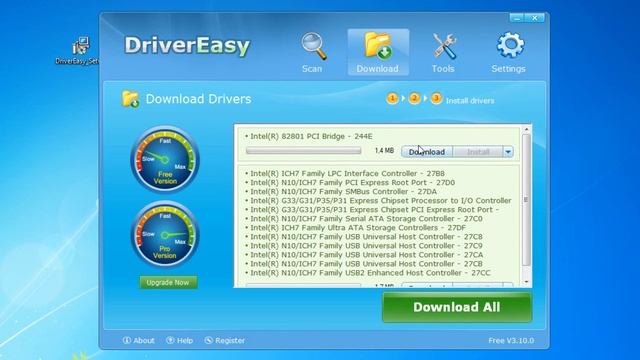
Task: Download the Intel 82801 PCI Bridge driver
Action: [427, 152]
